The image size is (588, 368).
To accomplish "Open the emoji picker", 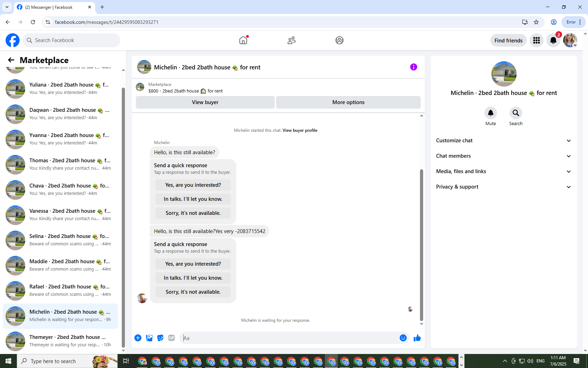I will pyautogui.click(x=403, y=338).
